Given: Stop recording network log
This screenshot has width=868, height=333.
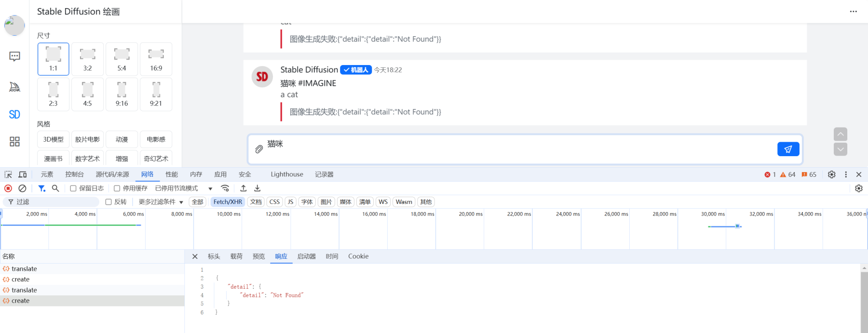Looking at the screenshot, I should [x=8, y=188].
